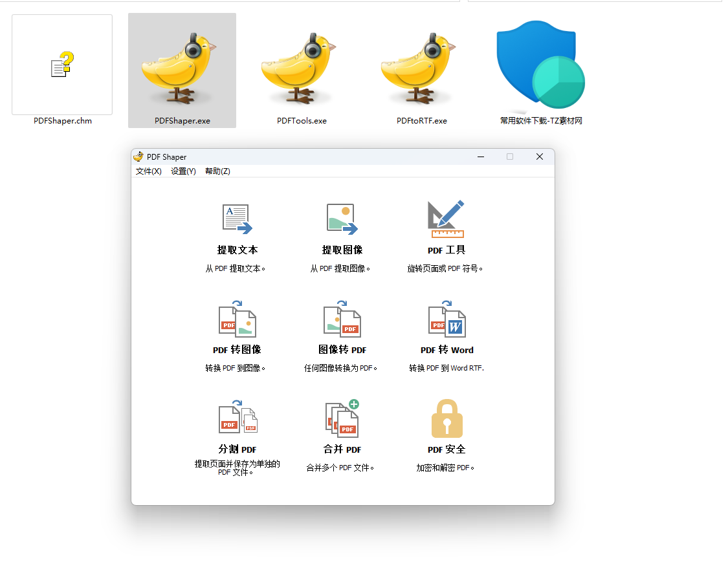
Task: Click the PDF Shaper title bar bird icon
Action: click(138, 157)
